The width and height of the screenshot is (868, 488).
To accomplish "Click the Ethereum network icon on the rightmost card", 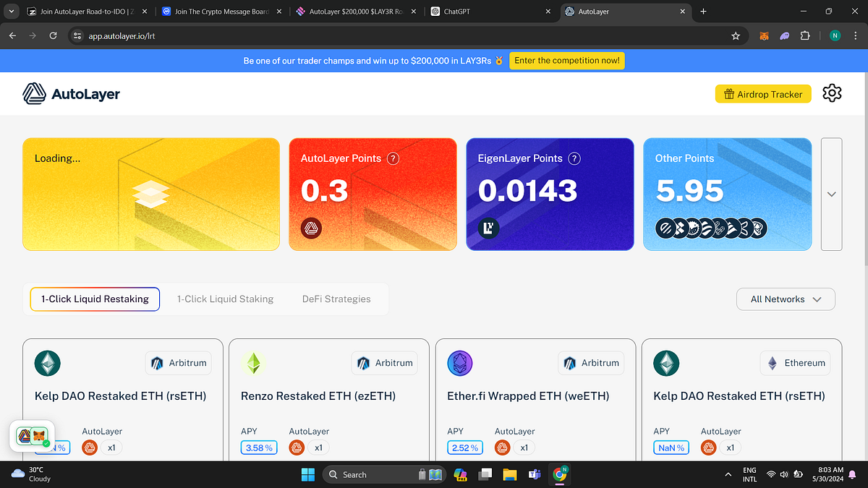I will [x=795, y=363].
